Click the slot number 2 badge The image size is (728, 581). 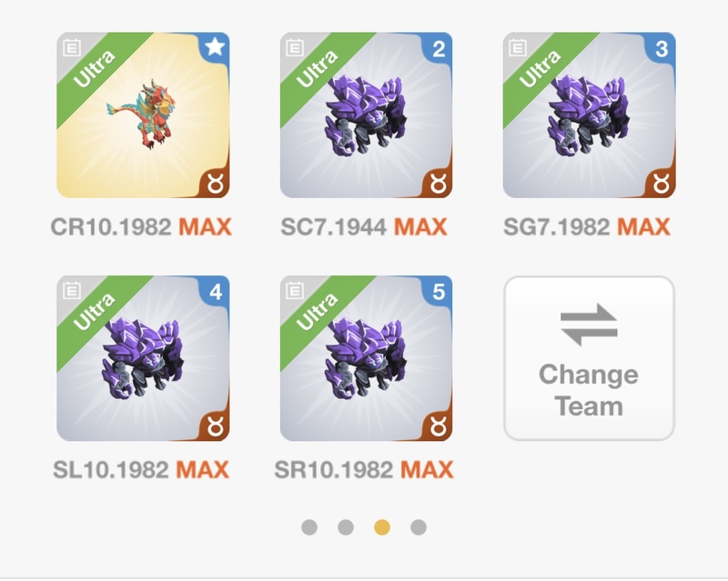(x=439, y=48)
